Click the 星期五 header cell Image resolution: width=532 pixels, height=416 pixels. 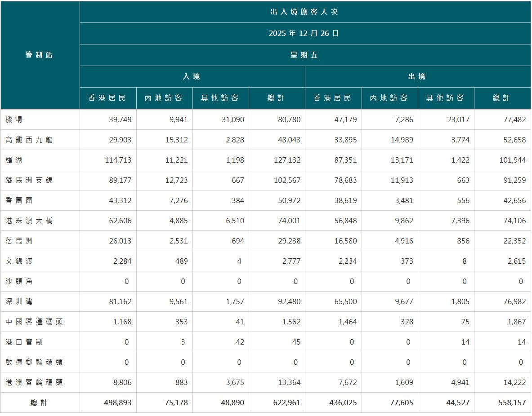(x=304, y=55)
